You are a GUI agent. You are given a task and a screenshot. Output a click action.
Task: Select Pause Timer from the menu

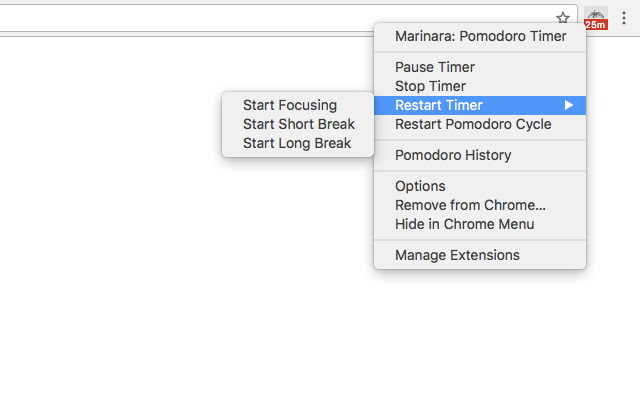tap(435, 67)
